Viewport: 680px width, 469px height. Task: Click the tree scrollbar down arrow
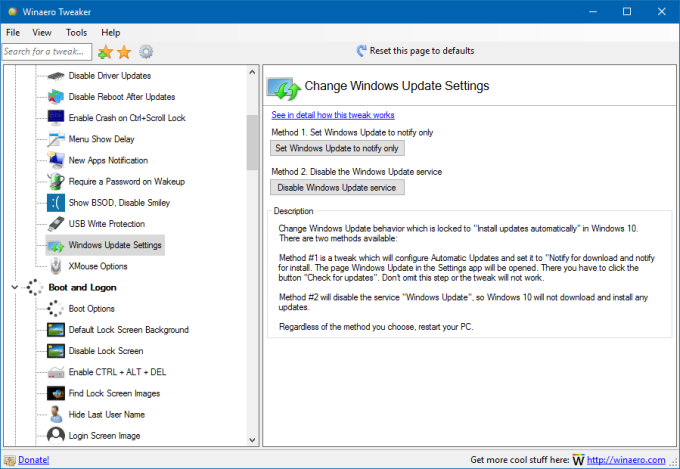click(252, 439)
